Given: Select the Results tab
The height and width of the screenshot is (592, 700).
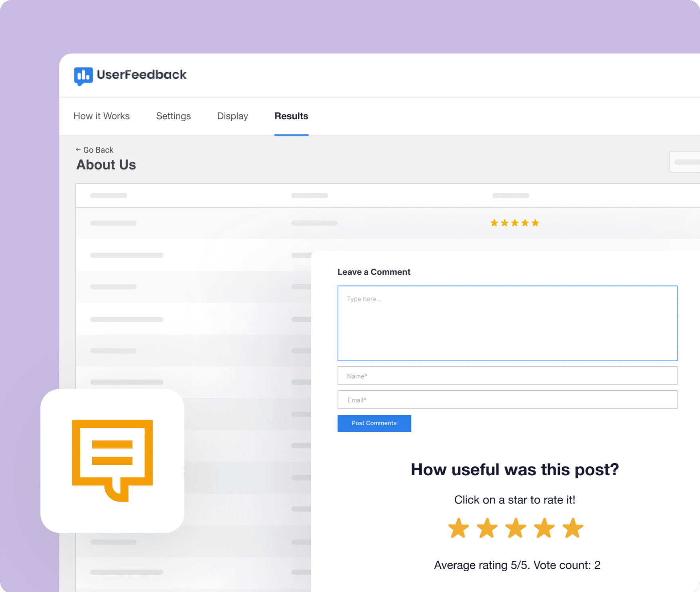Looking at the screenshot, I should [x=291, y=116].
